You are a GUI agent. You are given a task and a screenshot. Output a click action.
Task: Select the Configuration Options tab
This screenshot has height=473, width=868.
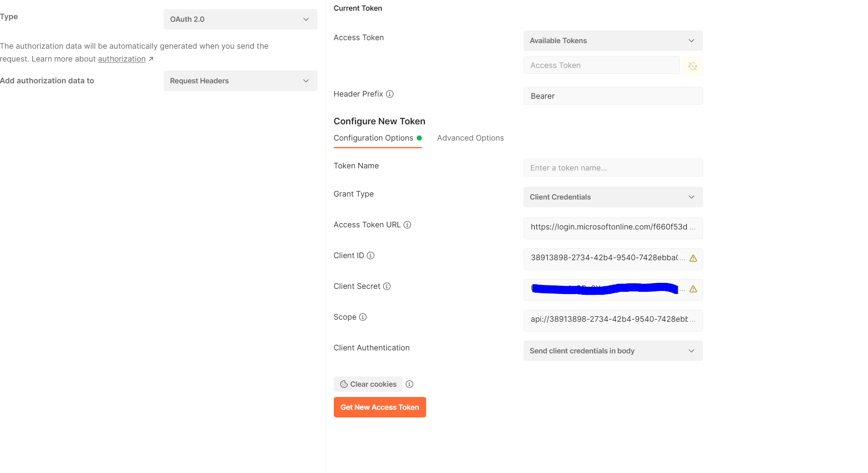coord(374,138)
